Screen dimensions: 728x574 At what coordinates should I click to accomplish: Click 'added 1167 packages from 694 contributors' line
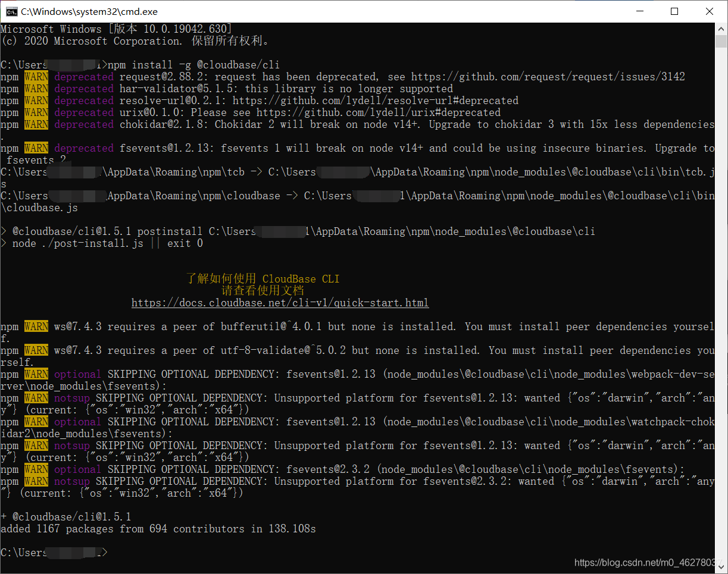(x=158, y=529)
